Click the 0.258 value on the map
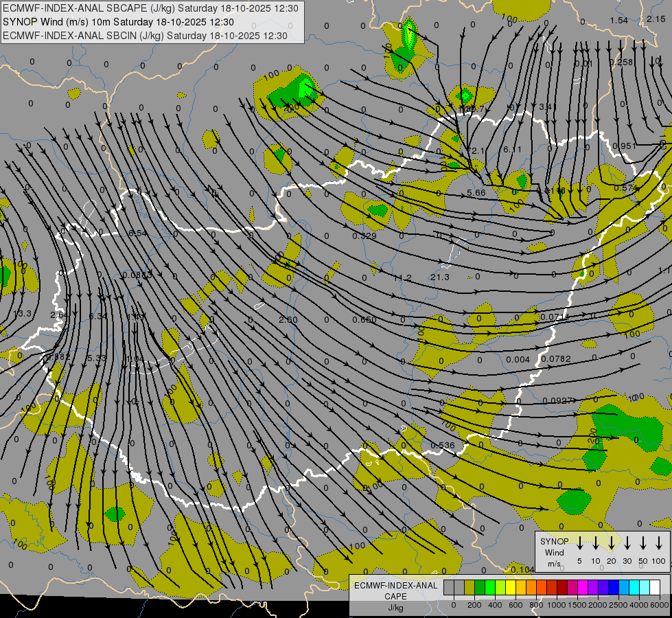 (621, 62)
